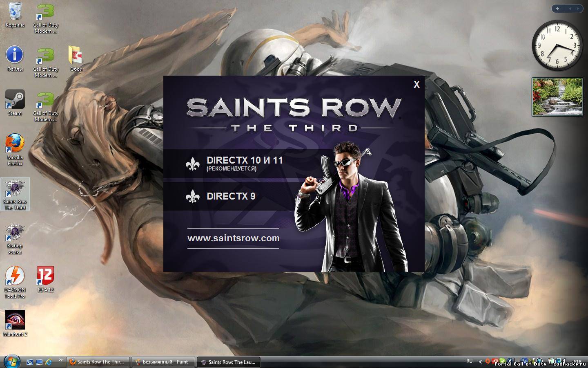
Task: Click the battery power tray icon
Action: click(x=551, y=361)
